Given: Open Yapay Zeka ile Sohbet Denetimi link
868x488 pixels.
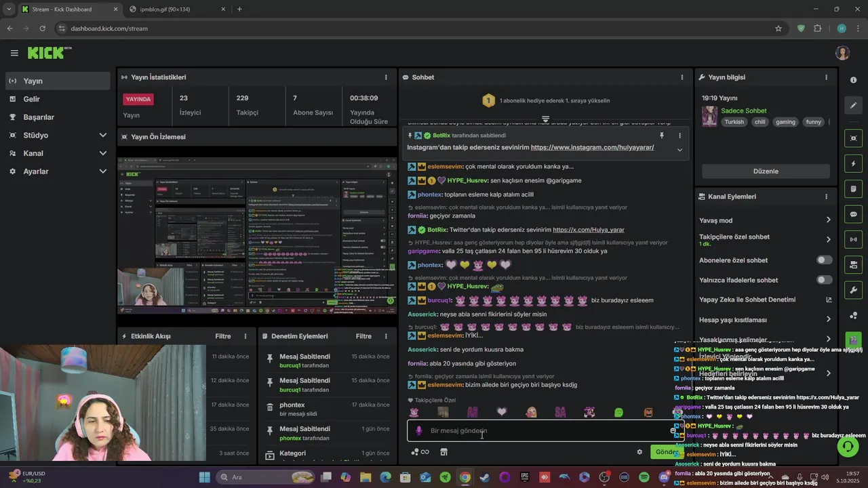Looking at the screenshot, I should (x=766, y=300).
